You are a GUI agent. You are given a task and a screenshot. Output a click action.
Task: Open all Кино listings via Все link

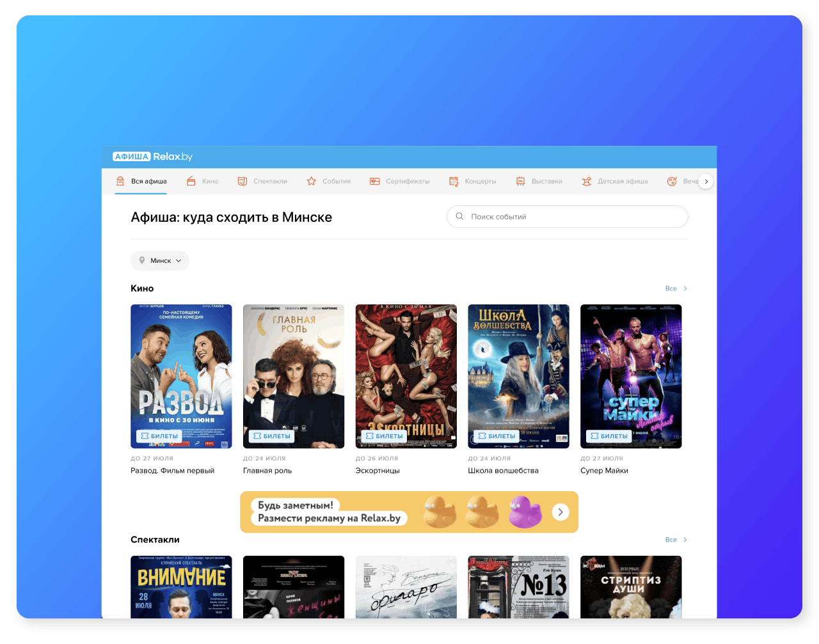tap(676, 288)
